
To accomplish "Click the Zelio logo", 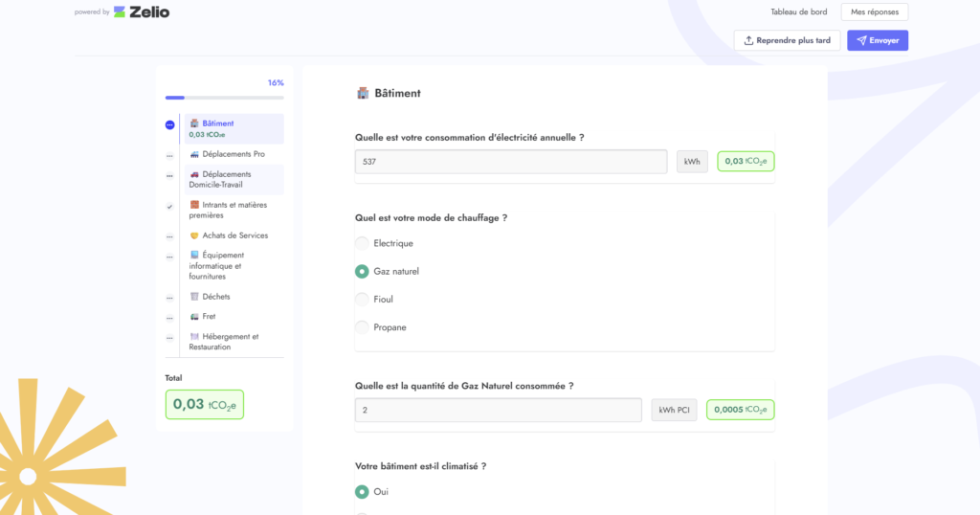I will tap(142, 12).
